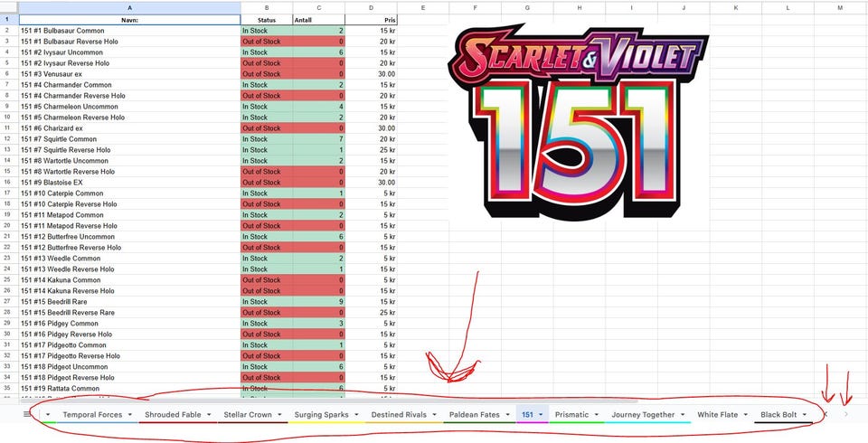Select column H header

(580, 8)
